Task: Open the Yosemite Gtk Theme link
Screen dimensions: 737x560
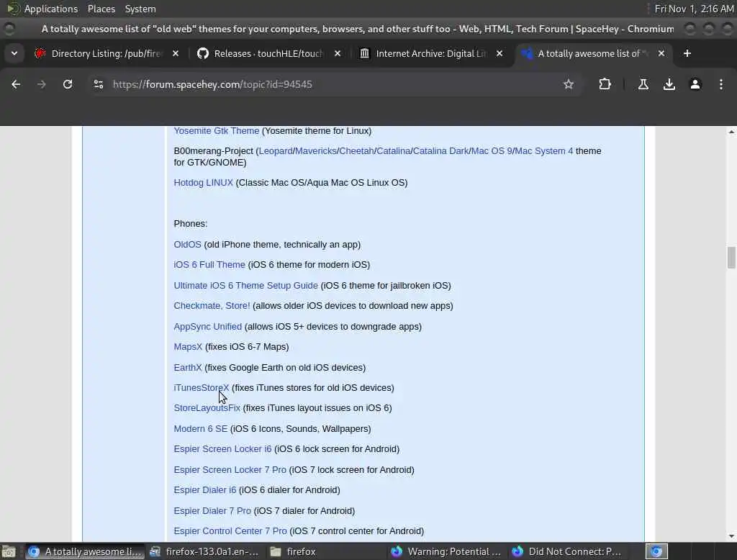Action: 216,131
